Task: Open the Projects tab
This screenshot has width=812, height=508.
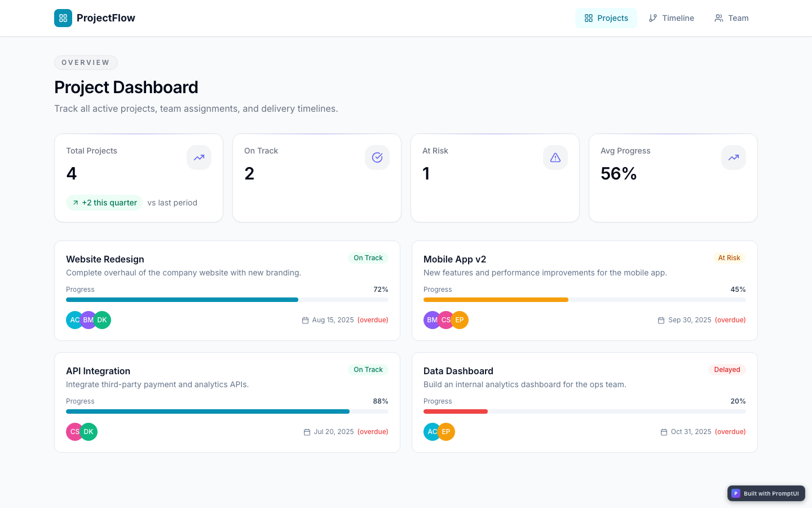Action: (606, 18)
